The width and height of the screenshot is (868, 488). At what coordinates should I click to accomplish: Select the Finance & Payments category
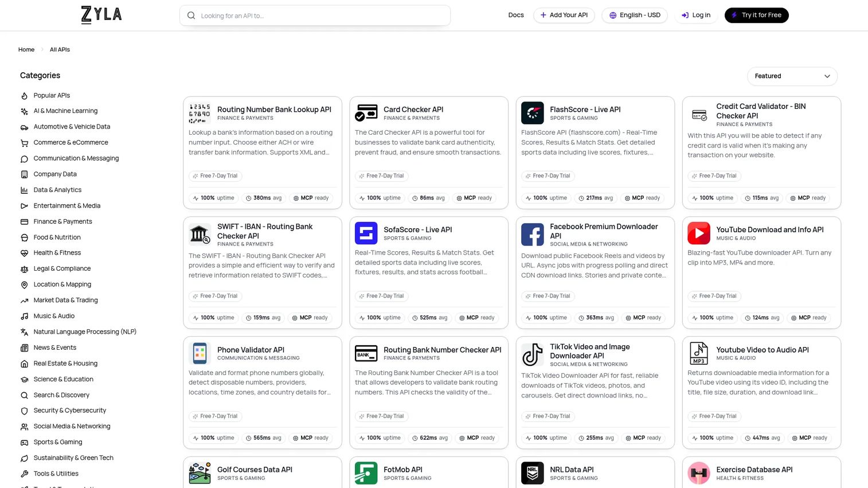point(62,222)
